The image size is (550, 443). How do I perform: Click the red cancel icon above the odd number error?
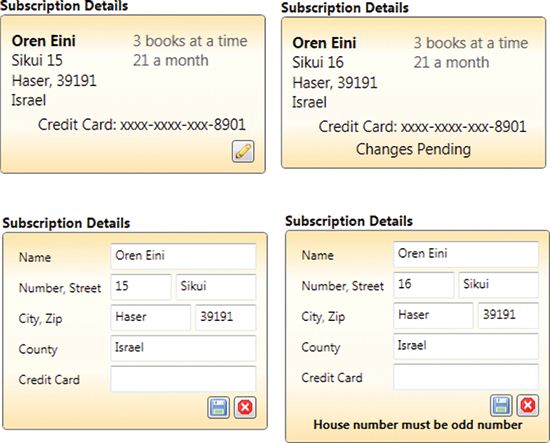click(x=528, y=405)
